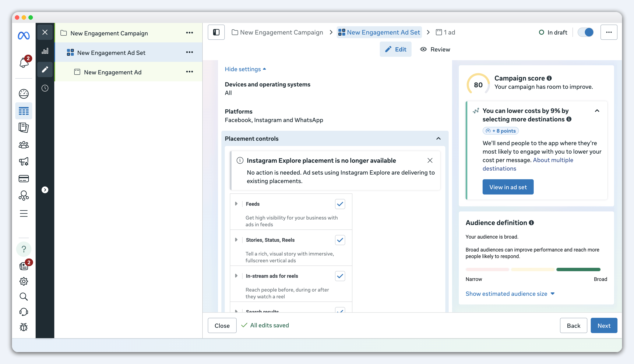Viewport: 634px width, 364px height.
Task: Click the Back button
Action: [x=573, y=325]
